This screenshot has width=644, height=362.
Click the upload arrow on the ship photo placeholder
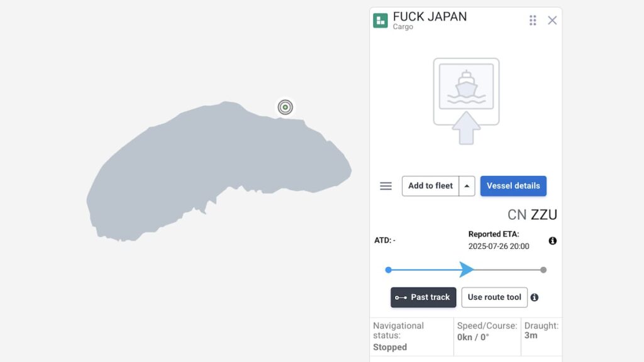point(466,129)
